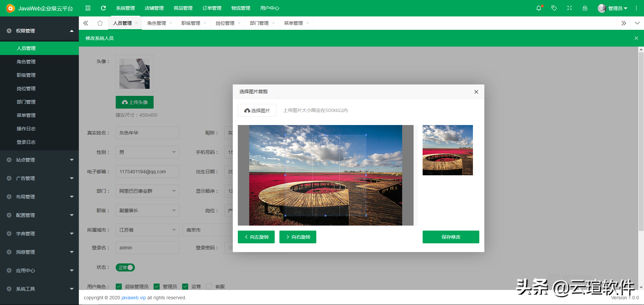Viewport: 644px width, 305px height.
Task: Click the cropped preview thumbnail
Action: tap(448, 150)
